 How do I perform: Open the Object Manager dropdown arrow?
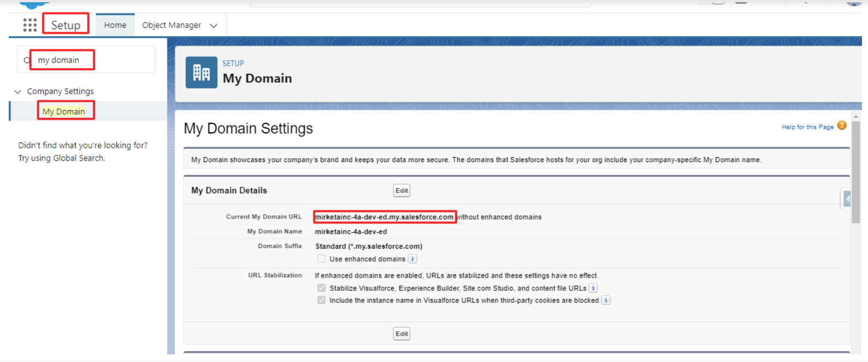click(214, 26)
